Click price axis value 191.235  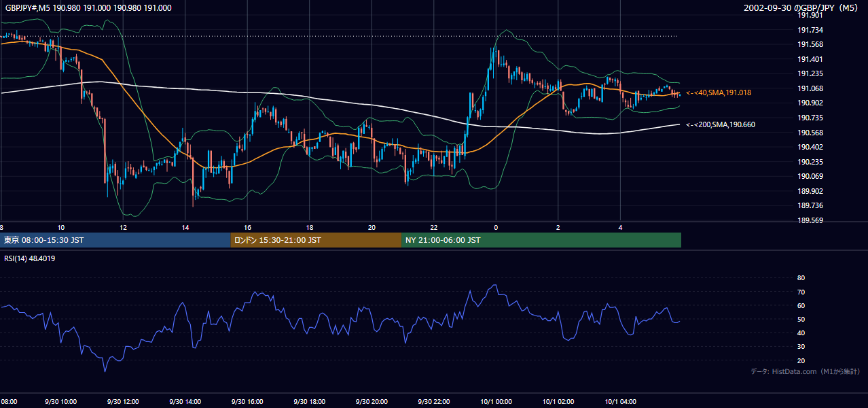click(x=810, y=74)
